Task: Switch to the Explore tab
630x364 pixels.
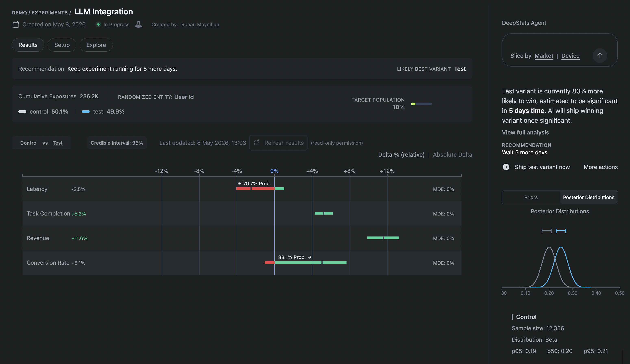Action: coord(96,45)
